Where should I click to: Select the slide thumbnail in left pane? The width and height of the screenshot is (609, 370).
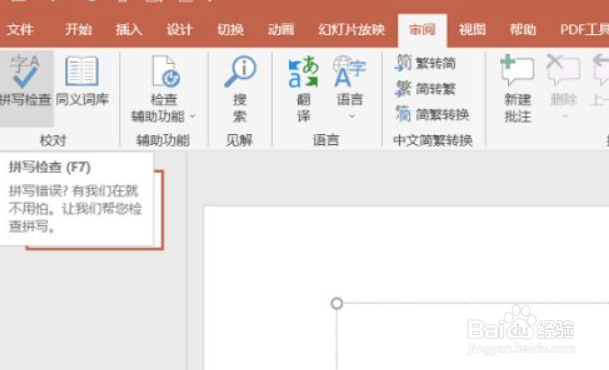click(158, 210)
